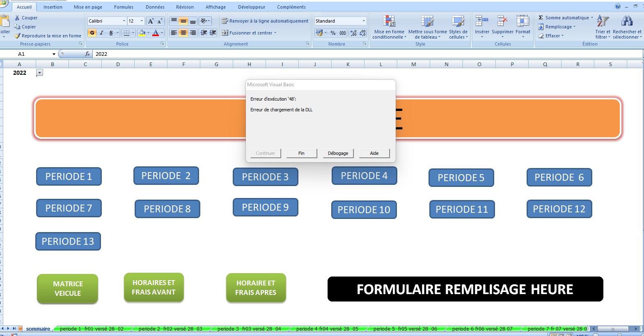Open font color dropdown arrow
The height and width of the screenshot is (336, 644).
[162, 33]
